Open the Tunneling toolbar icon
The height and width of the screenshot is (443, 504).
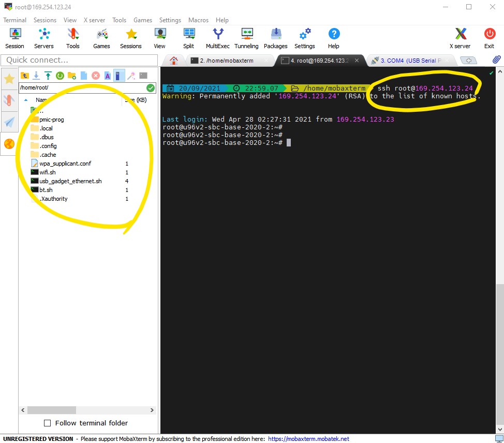[246, 38]
